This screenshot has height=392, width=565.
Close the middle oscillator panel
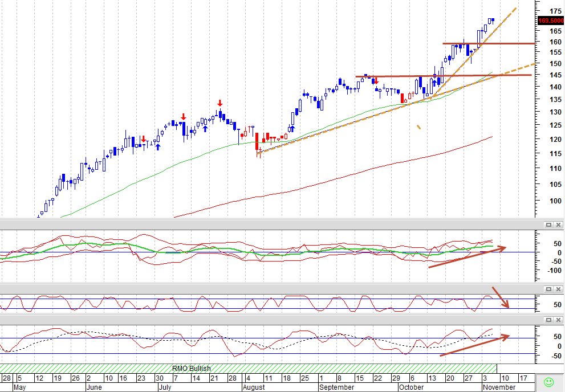coord(558,289)
